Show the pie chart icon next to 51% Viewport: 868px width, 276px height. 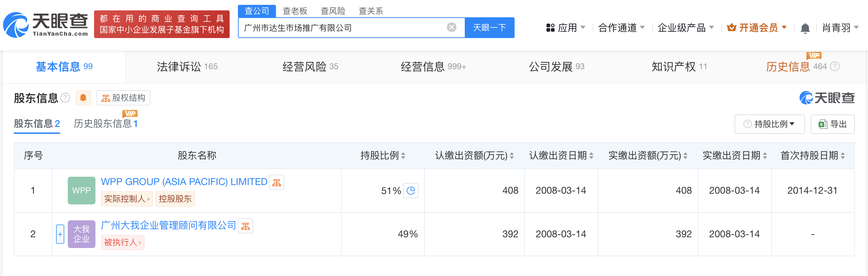(x=411, y=191)
